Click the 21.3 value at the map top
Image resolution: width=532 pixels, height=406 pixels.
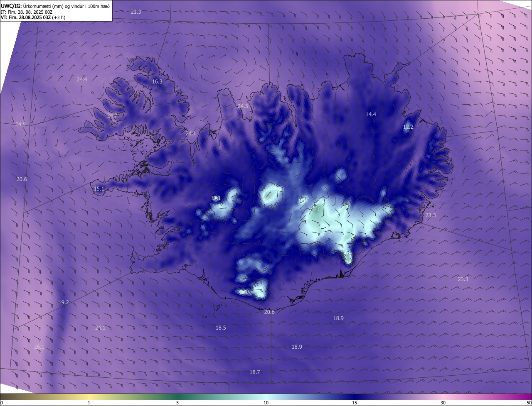coord(136,12)
